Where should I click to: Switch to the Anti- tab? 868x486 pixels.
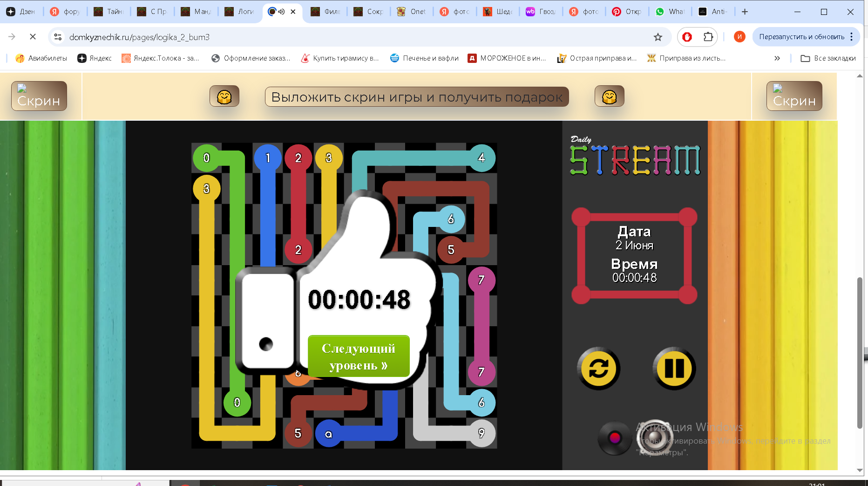point(714,12)
